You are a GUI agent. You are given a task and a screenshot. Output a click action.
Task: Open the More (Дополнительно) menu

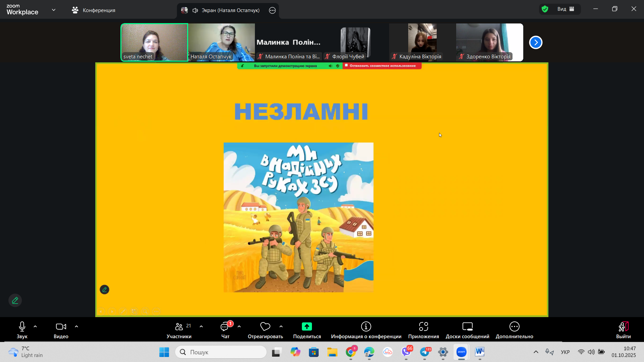[x=514, y=326]
